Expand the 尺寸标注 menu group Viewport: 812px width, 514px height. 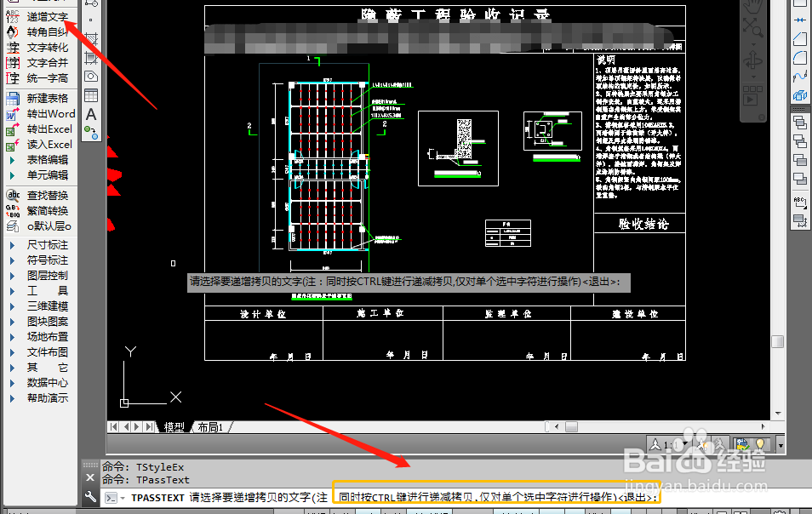tap(40, 245)
